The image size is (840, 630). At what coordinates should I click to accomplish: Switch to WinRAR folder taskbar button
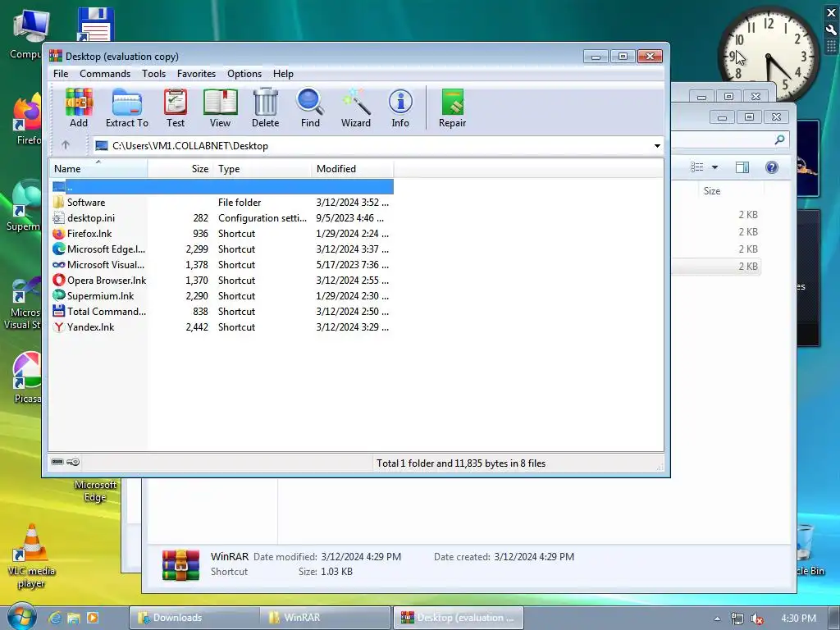pos(325,618)
